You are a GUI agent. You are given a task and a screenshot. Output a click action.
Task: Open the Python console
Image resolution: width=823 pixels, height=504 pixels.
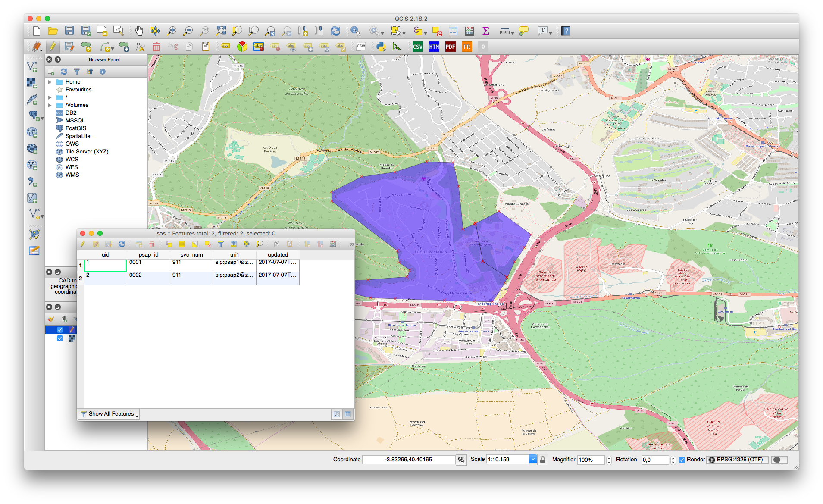(x=381, y=47)
